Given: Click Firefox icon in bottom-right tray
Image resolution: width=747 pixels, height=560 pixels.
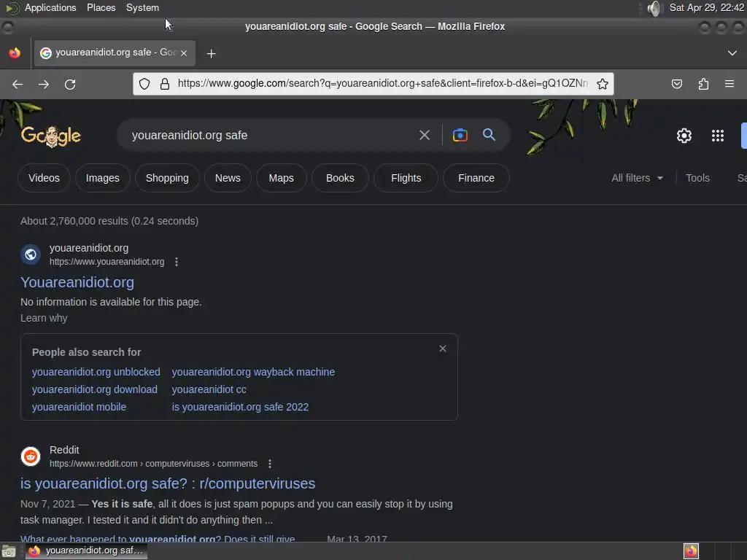Looking at the screenshot, I should (x=691, y=551).
